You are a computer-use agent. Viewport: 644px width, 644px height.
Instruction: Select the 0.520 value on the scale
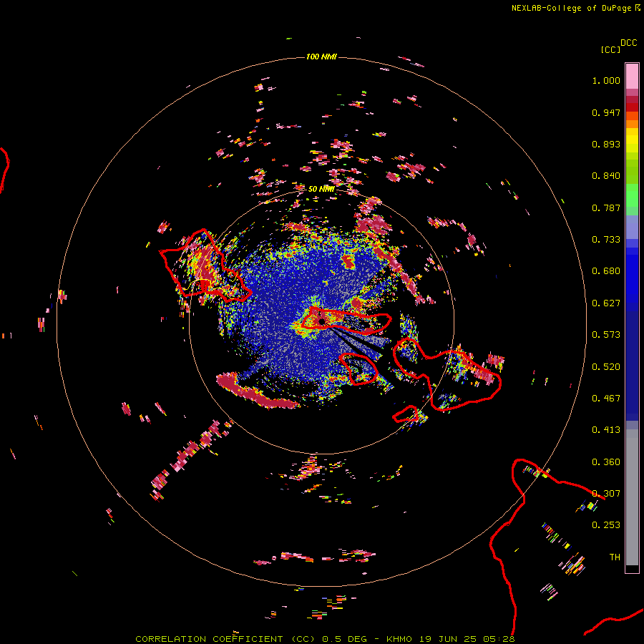606,367
